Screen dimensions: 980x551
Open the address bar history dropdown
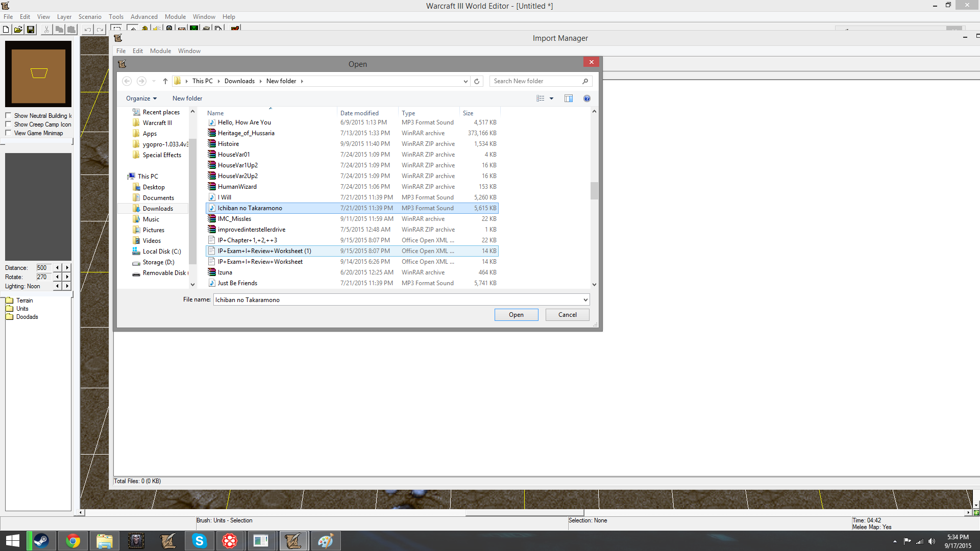click(465, 81)
